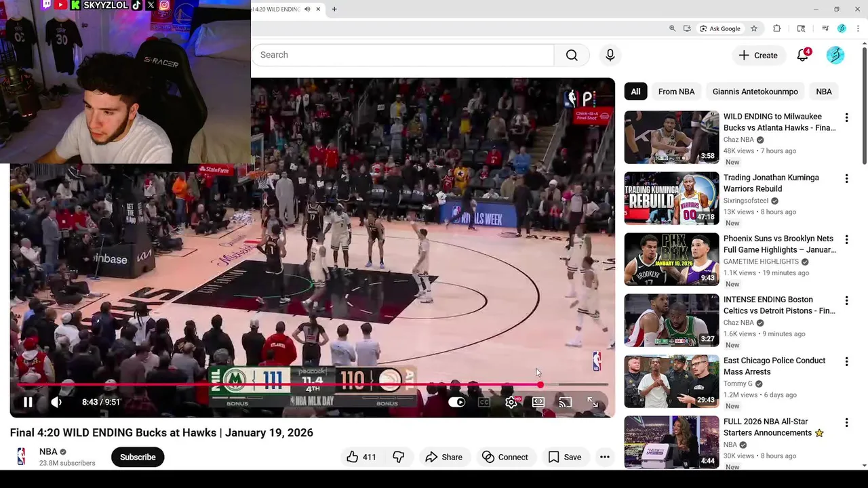The image size is (868, 488).
Task: Open the more actions menu beside Save
Action: point(605,457)
